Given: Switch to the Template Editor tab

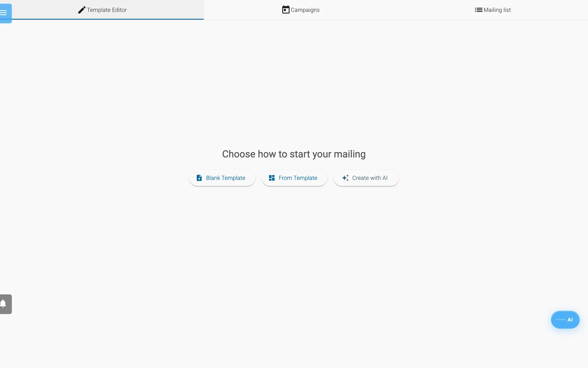Looking at the screenshot, I should 102,10.
